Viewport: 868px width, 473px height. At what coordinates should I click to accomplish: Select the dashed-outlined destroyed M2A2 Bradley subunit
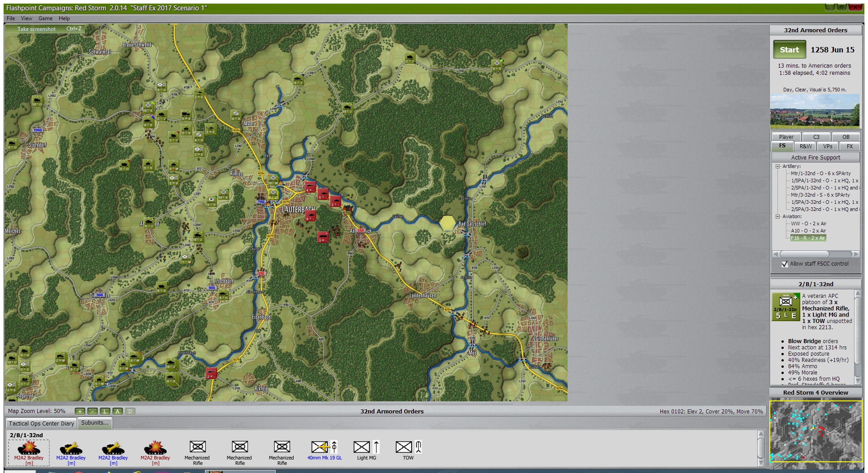click(29, 453)
